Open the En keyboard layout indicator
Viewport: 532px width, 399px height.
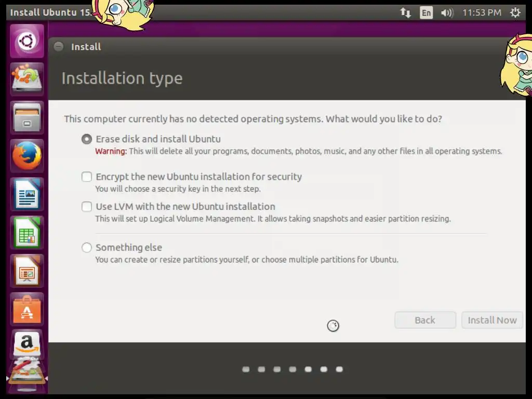[x=426, y=13]
